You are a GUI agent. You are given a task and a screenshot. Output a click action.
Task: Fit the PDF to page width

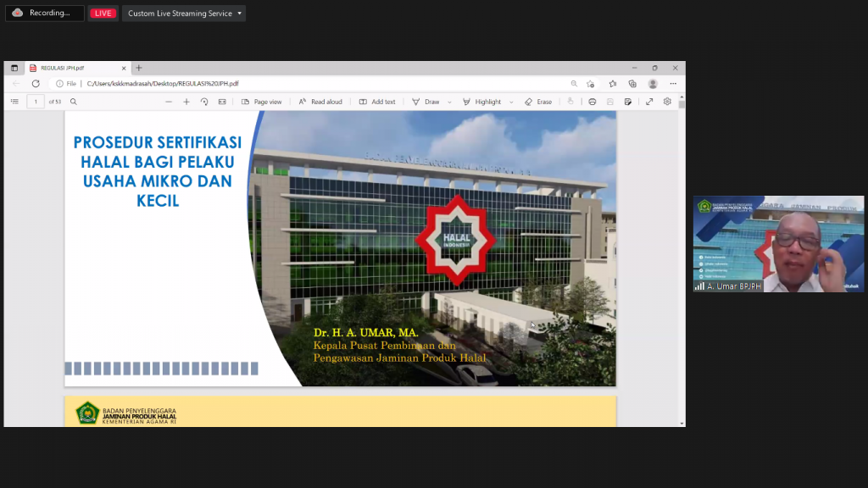click(x=222, y=102)
